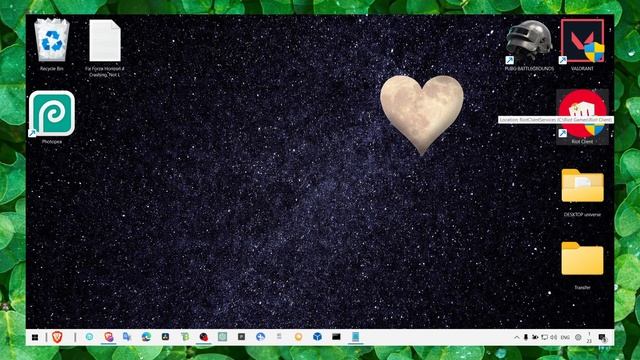Open the green B taskbar icon

pyautogui.click(x=185, y=337)
